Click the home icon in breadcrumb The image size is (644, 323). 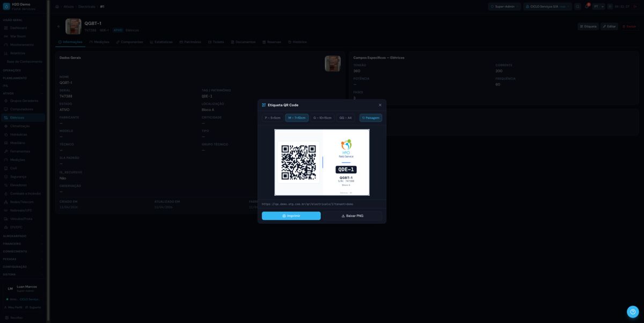coord(57,6)
